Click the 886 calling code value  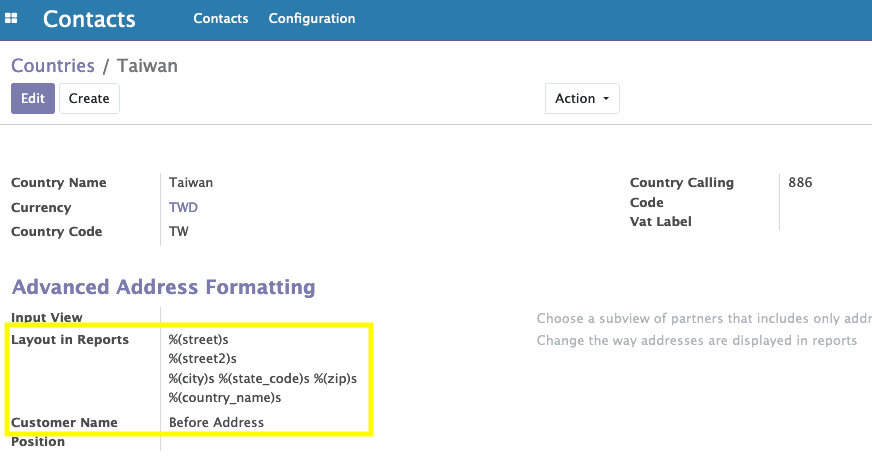[800, 182]
